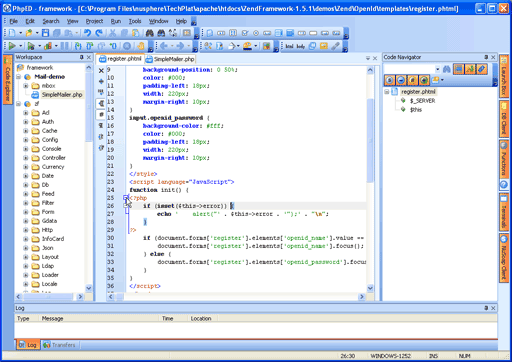The image size is (512, 362).
Task: Toggle the Log panel auto-hide pin
Action: point(486,308)
